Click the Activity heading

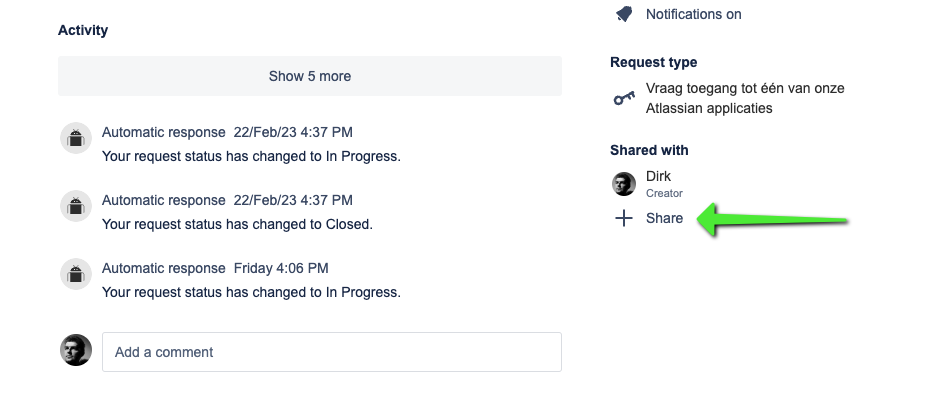click(x=83, y=30)
